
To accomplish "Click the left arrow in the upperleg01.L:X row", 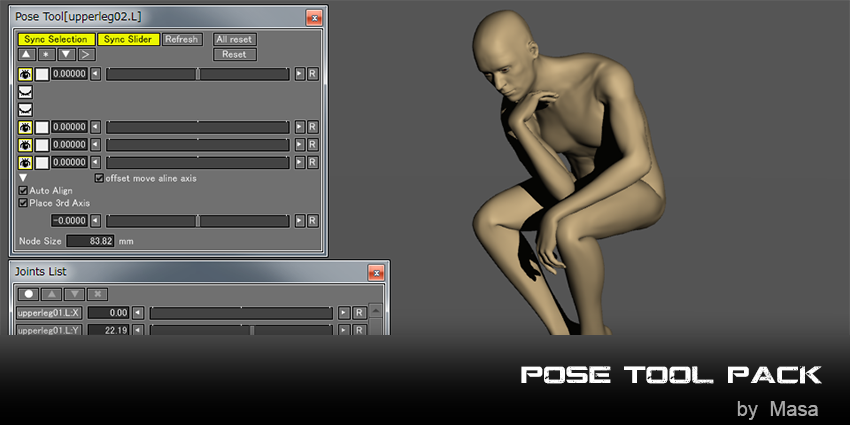I will tap(138, 313).
